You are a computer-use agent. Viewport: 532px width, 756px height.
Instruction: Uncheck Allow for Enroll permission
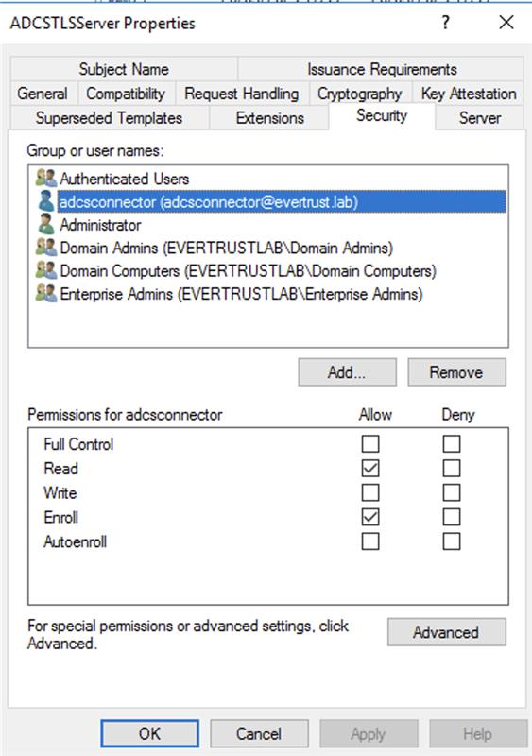pos(370,517)
